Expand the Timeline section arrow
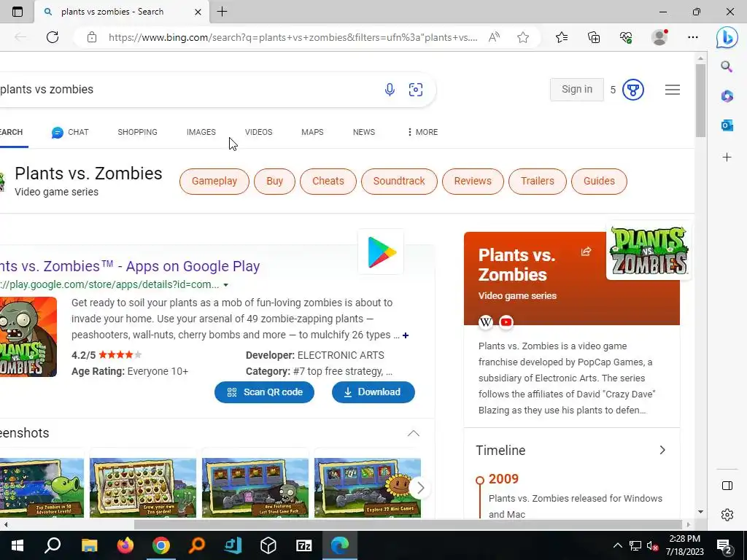The image size is (747, 560). (x=662, y=451)
